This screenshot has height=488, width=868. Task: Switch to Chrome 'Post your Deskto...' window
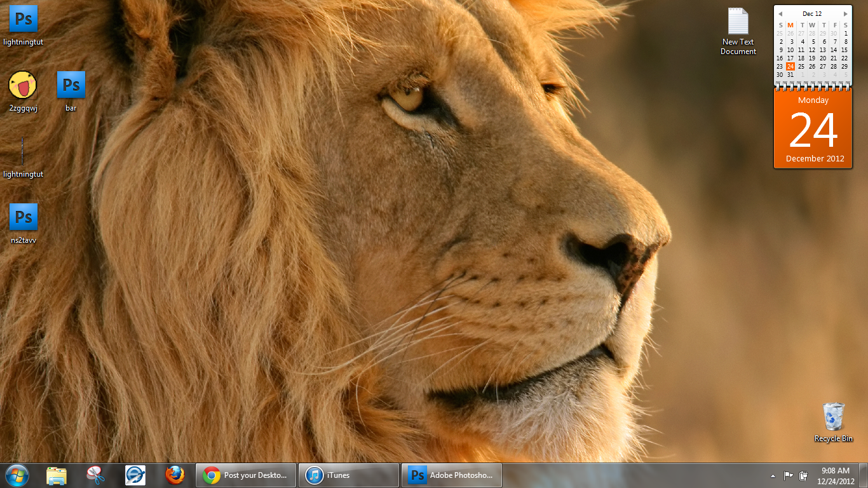click(x=246, y=475)
